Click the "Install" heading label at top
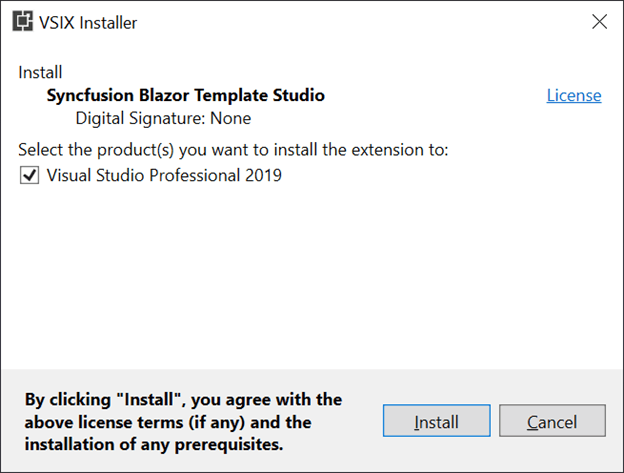This screenshot has height=473, width=624. click(x=40, y=73)
